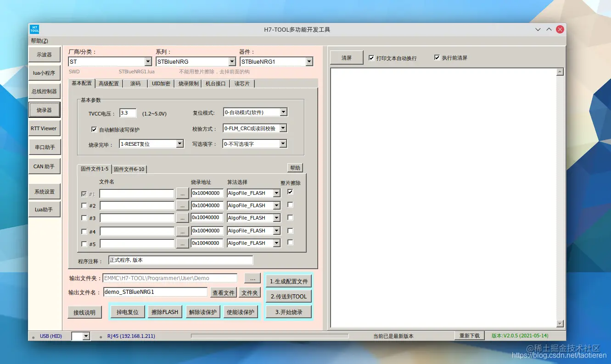611x364 pixels.
Task: Open the 帮助(Z) menu
Action: 39,41
